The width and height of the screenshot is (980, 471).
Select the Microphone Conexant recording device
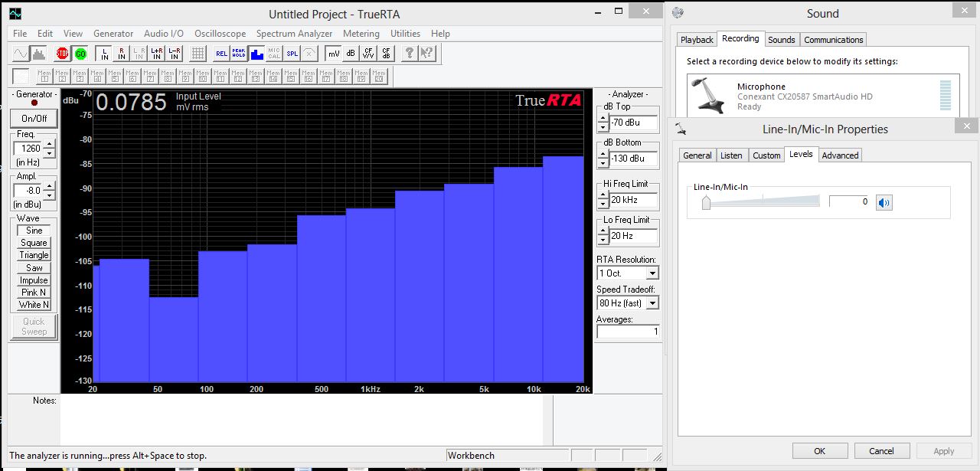click(x=822, y=96)
